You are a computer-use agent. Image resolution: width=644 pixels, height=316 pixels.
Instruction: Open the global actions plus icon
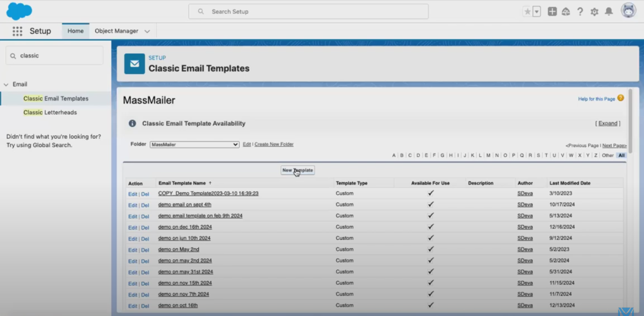click(552, 11)
